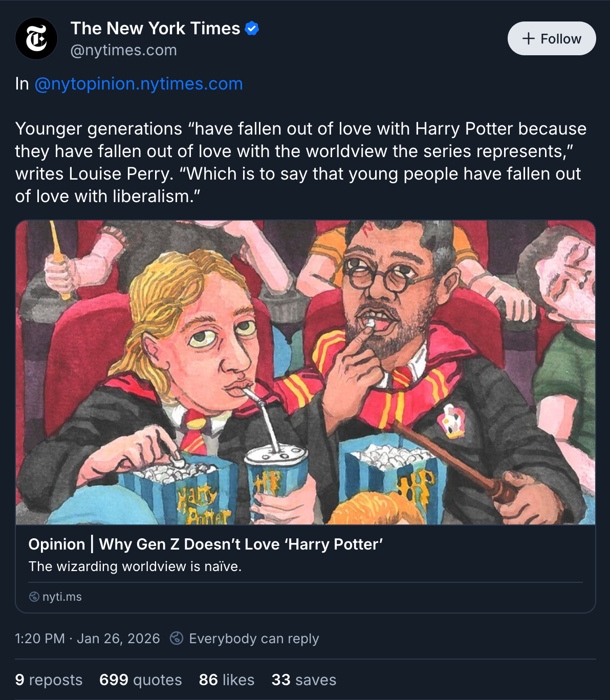Open The New York Times display name

[155, 29]
